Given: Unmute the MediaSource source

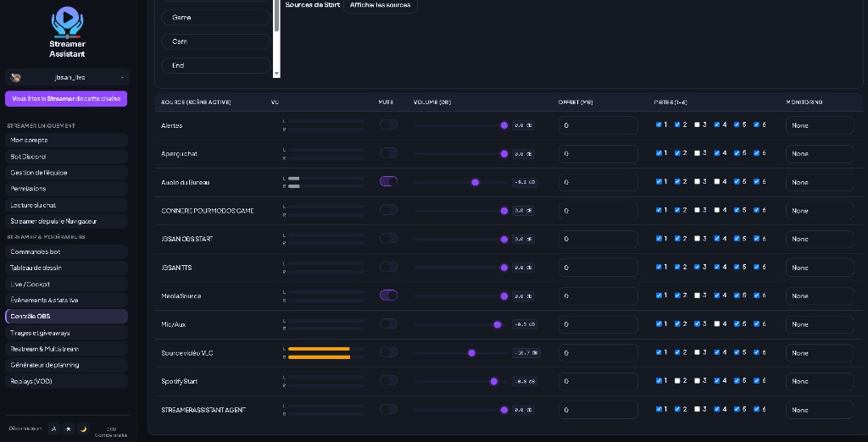Looking at the screenshot, I should pyautogui.click(x=388, y=296).
